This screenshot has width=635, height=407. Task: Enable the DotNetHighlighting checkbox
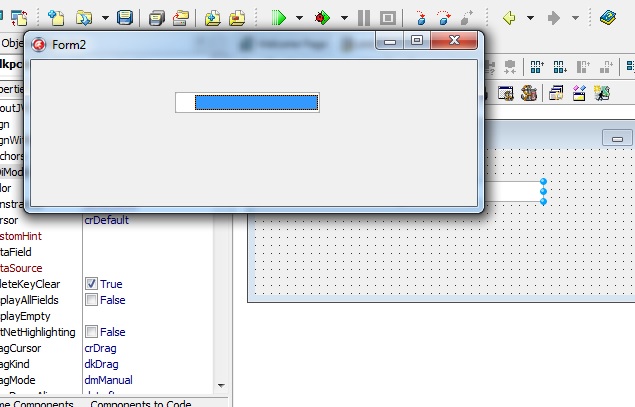91,332
